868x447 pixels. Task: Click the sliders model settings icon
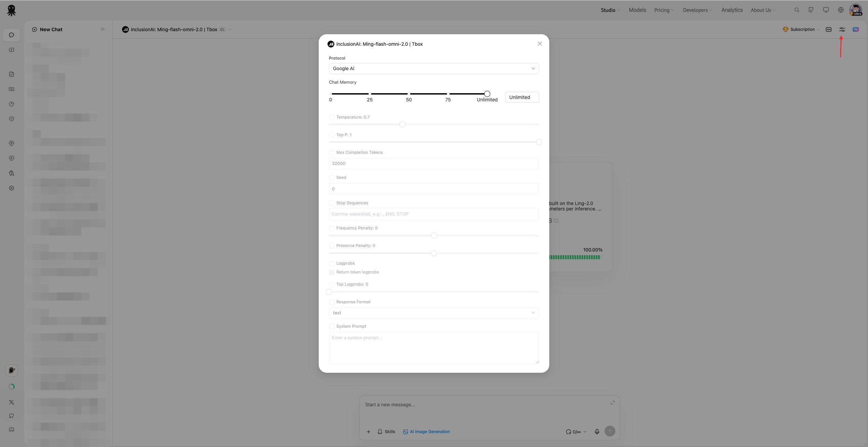click(x=842, y=29)
